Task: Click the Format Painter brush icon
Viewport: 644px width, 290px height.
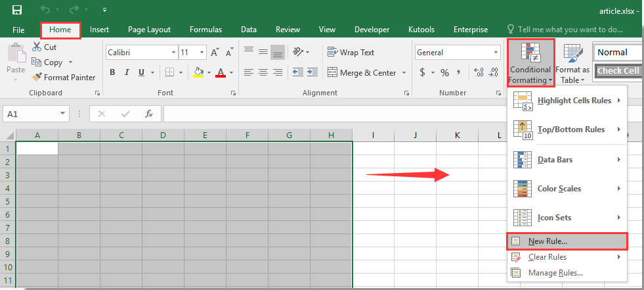Action: tap(37, 78)
